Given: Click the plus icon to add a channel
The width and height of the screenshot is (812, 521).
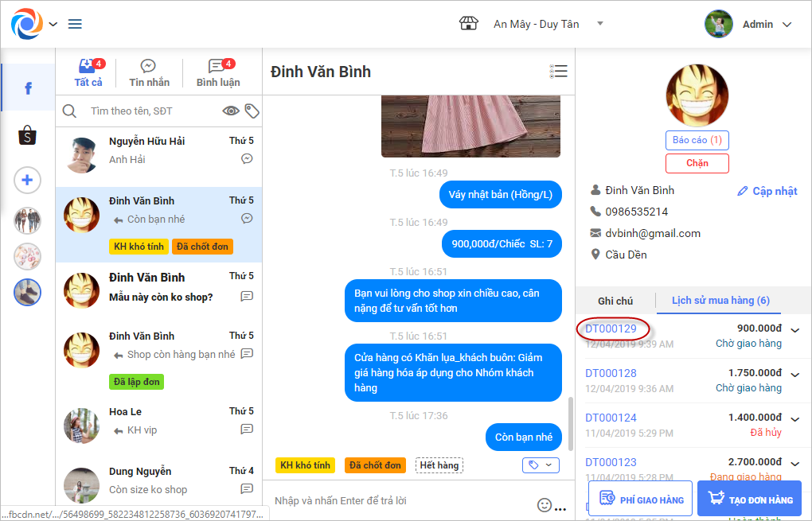Looking at the screenshot, I should (27, 180).
